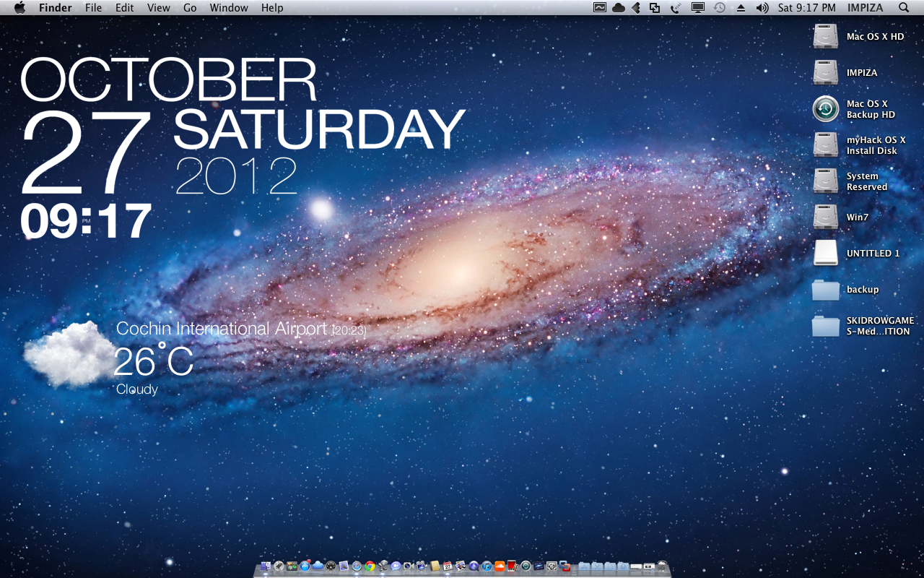
Task: Open the display mirroring menu icon
Action: tap(698, 8)
